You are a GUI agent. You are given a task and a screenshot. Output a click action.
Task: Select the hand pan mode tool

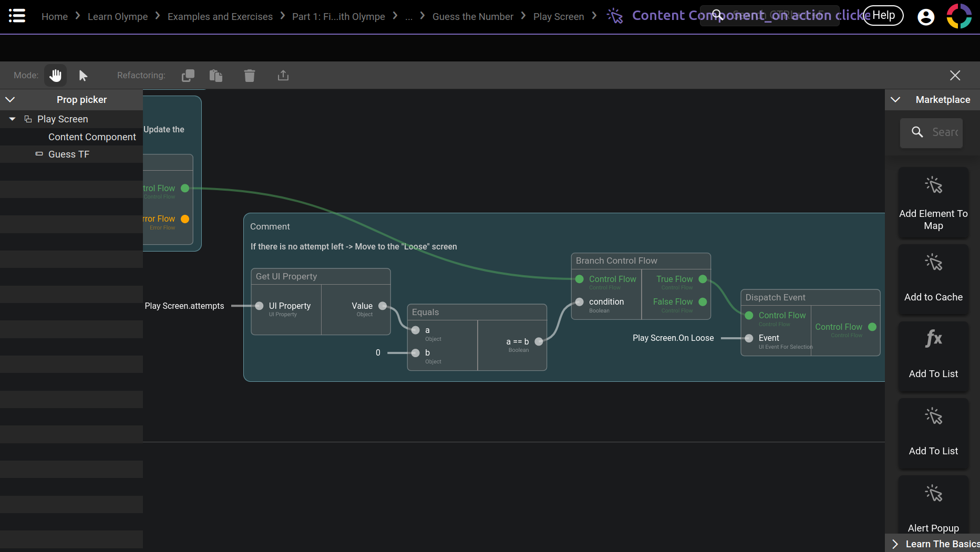point(55,76)
